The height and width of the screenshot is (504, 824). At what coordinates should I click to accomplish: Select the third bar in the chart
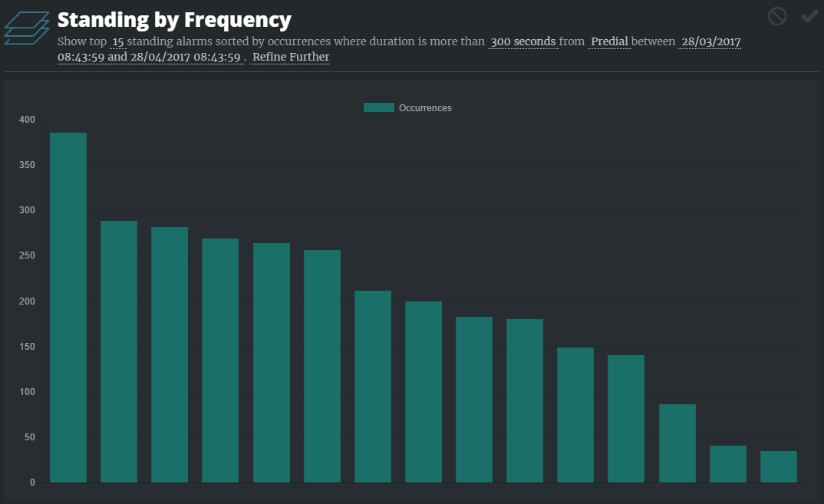tap(170, 354)
